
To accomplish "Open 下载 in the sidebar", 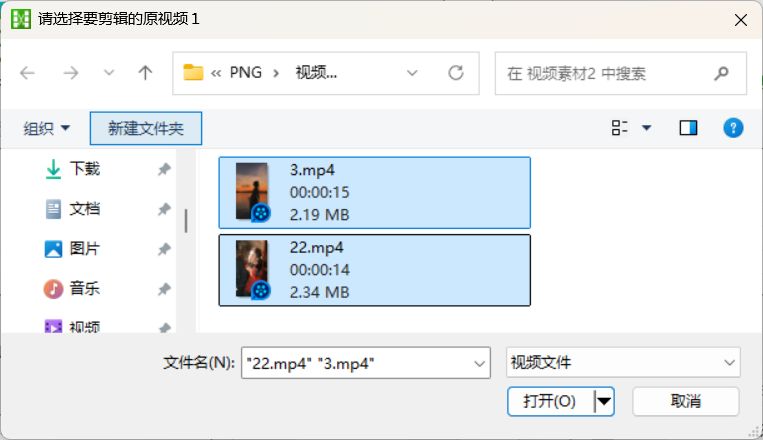I will point(85,169).
